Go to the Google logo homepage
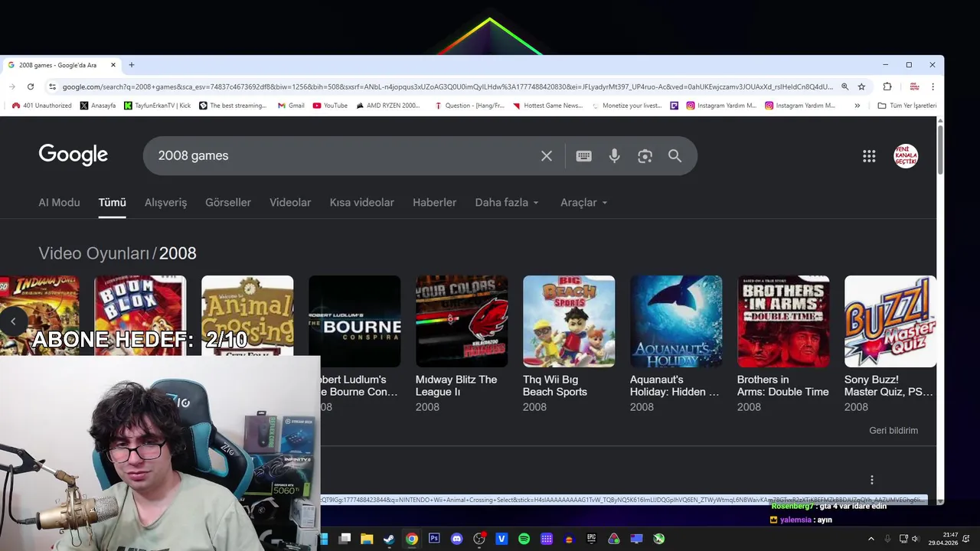980x551 pixels. [73, 155]
